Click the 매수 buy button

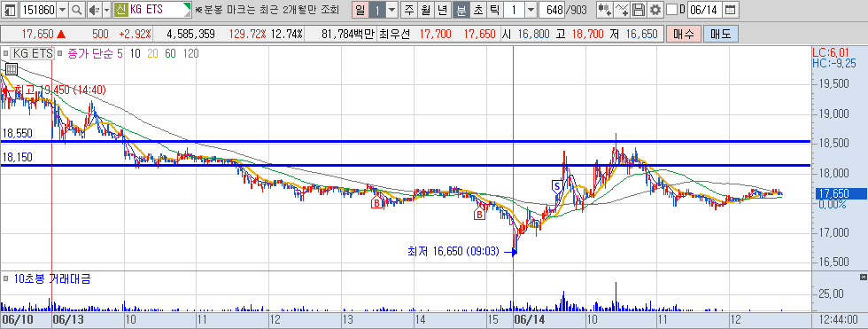[x=684, y=35]
